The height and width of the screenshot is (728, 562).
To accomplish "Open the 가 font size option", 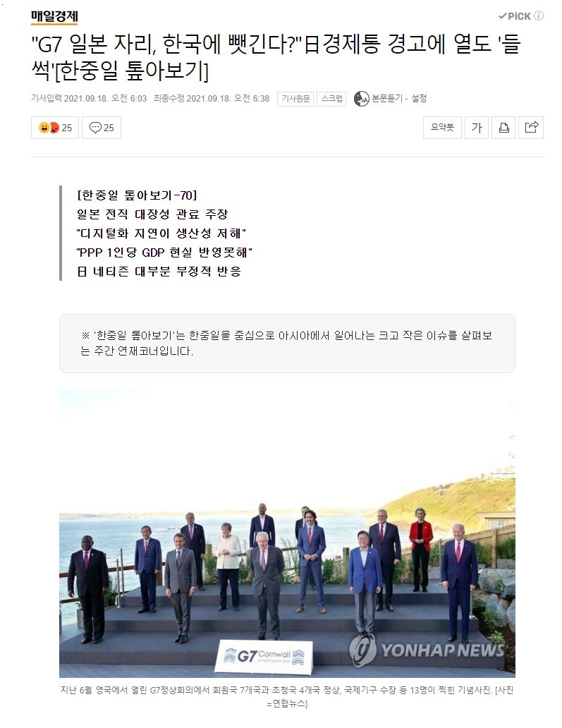I will click(477, 128).
